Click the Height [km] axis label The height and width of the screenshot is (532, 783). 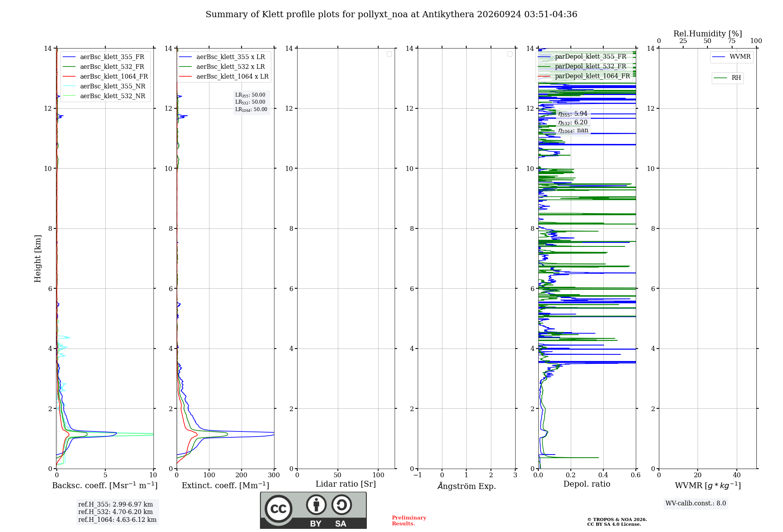point(38,259)
